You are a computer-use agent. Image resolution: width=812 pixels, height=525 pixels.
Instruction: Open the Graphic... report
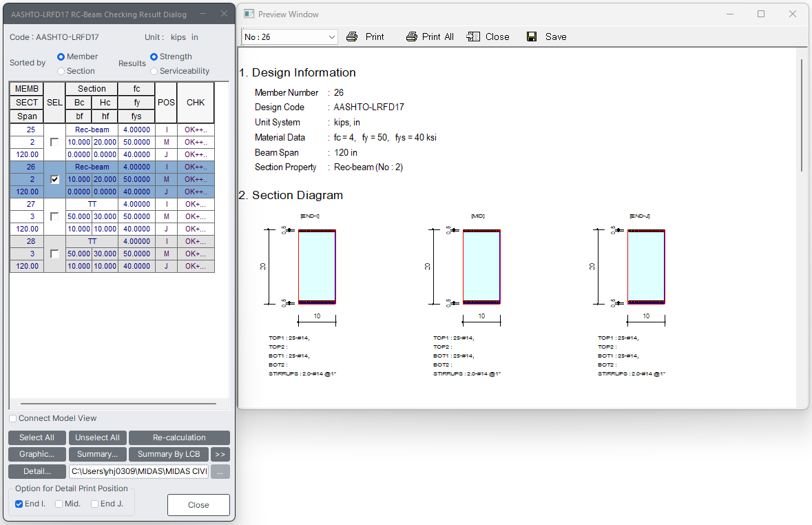coord(37,455)
